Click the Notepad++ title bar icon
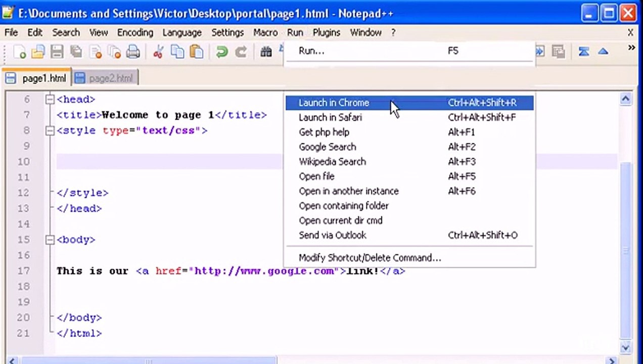The image size is (643, 364). pos(9,13)
